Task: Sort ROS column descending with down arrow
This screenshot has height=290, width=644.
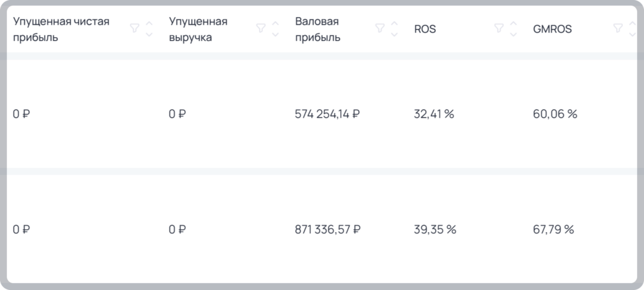Action: [x=513, y=34]
